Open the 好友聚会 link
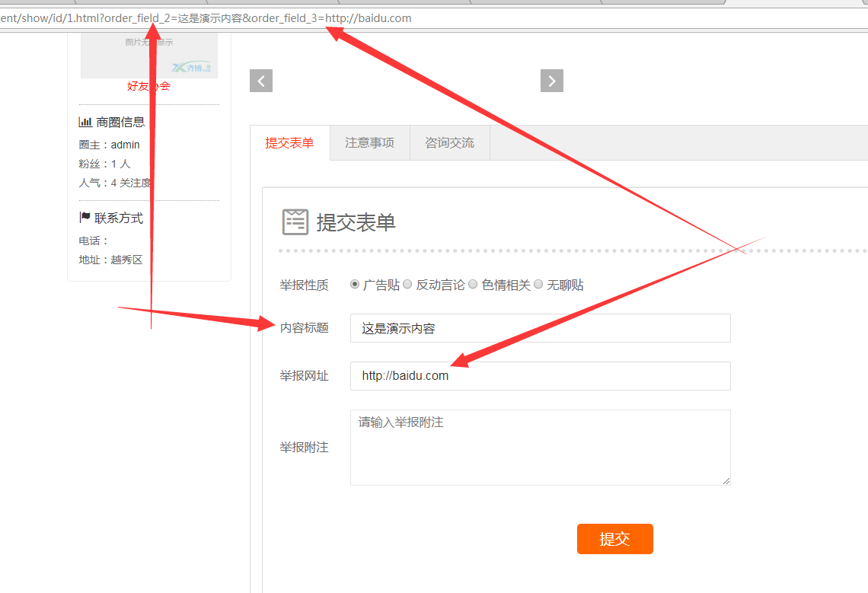This screenshot has height=593, width=868. [x=148, y=86]
